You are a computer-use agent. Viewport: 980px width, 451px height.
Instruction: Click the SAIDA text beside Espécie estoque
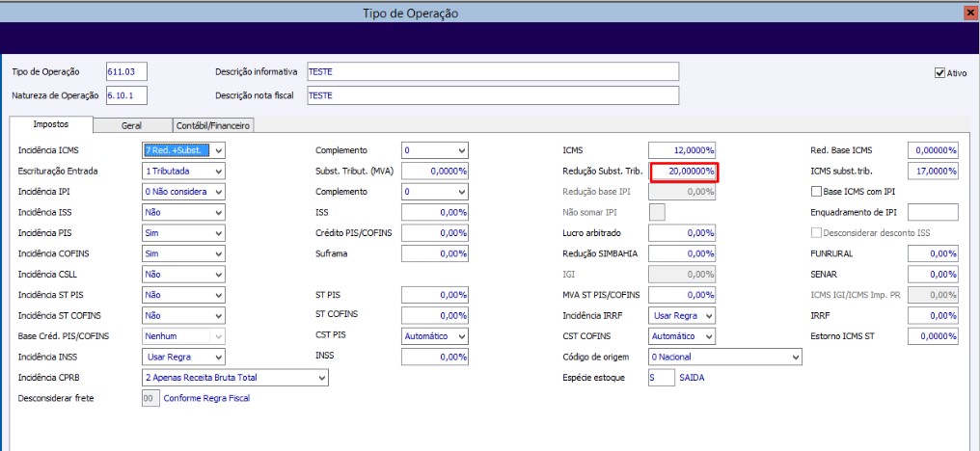tap(692, 378)
